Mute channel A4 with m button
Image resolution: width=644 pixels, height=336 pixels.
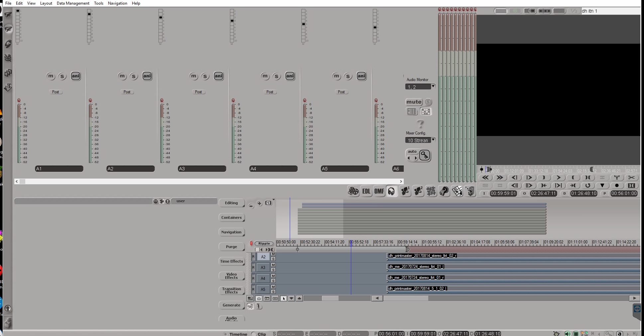coord(265,76)
